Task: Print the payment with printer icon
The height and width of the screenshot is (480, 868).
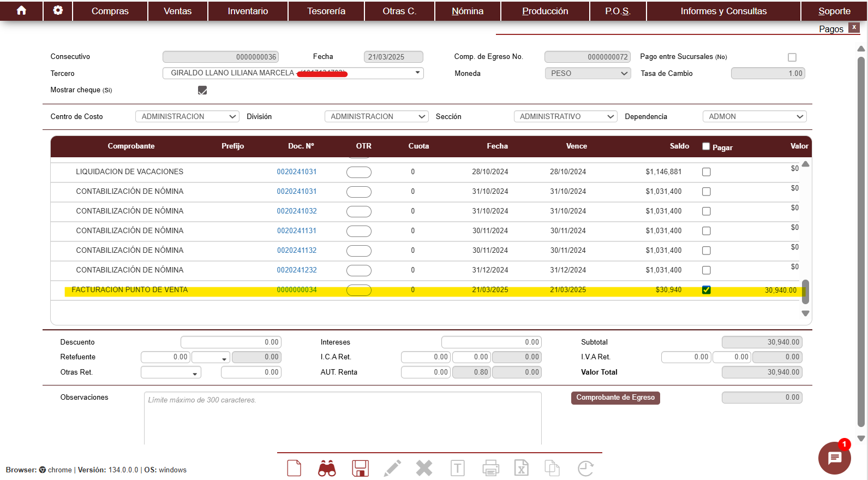Action: tap(490, 468)
